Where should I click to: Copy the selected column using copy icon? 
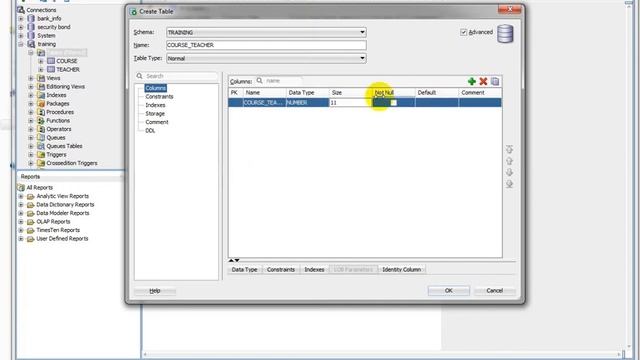pyautogui.click(x=495, y=81)
